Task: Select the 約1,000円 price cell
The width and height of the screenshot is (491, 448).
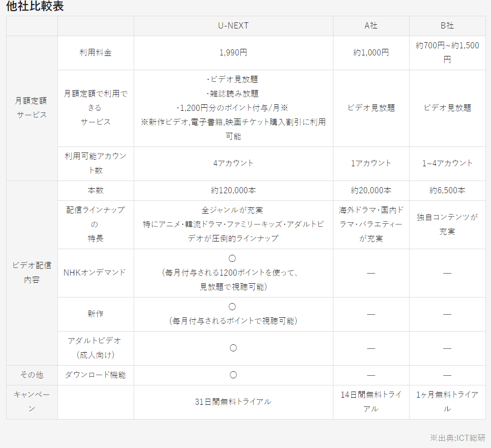Action: (371, 53)
